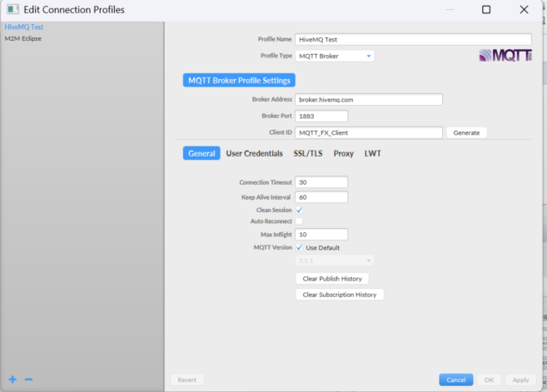The image size is (547, 392).
Task: Toggle the Clean Session checkbox
Action: pos(299,210)
